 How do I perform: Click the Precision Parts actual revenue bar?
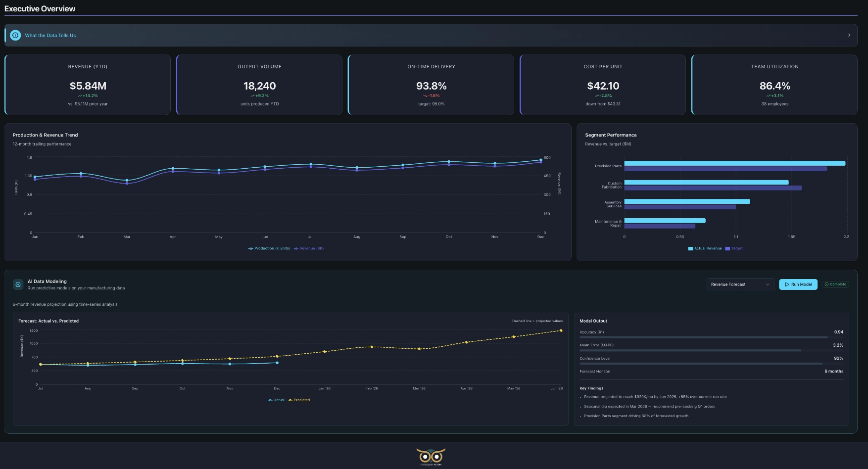734,163
